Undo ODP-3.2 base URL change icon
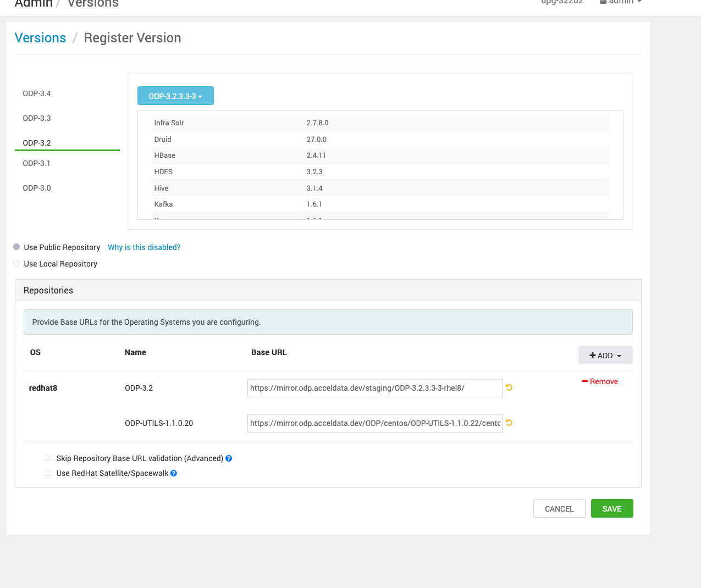 tap(509, 387)
